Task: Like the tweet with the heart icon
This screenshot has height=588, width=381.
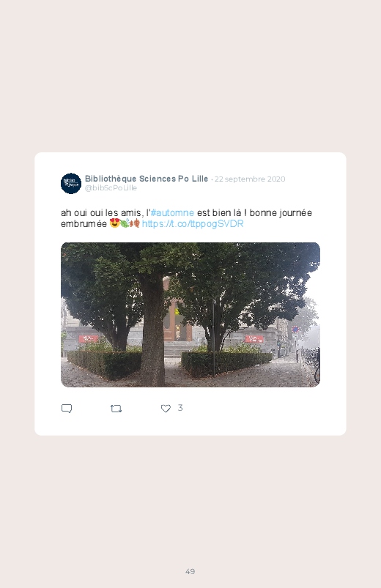Action: click(166, 409)
